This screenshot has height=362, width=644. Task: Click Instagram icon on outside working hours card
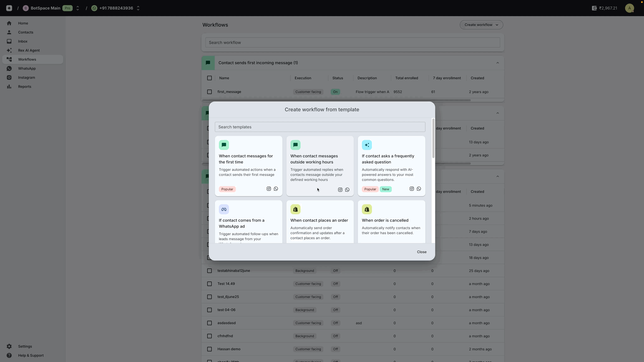(x=340, y=190)
